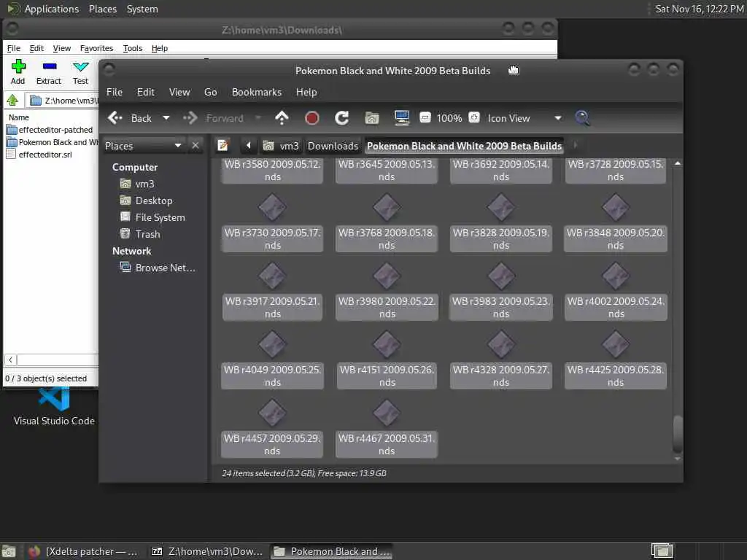Close the Places side pane
747x560 pixels.
(x=196, y=145)
